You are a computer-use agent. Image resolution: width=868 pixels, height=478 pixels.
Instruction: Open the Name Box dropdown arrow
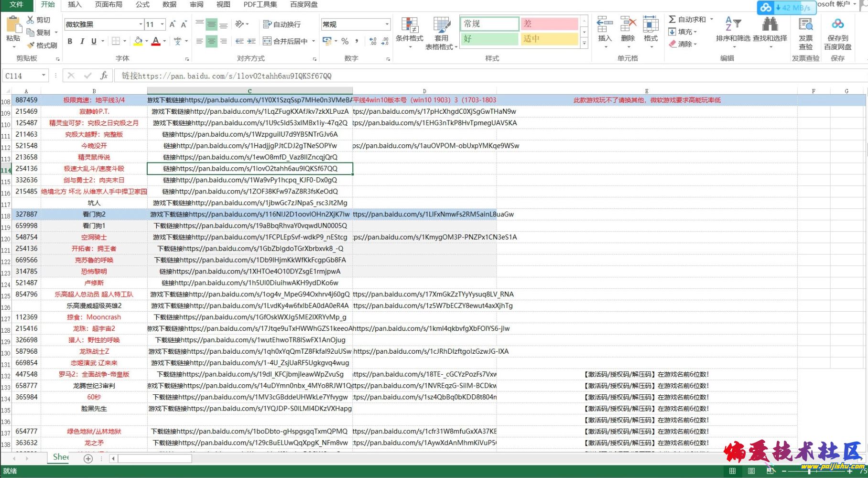[x=43, y=76]
